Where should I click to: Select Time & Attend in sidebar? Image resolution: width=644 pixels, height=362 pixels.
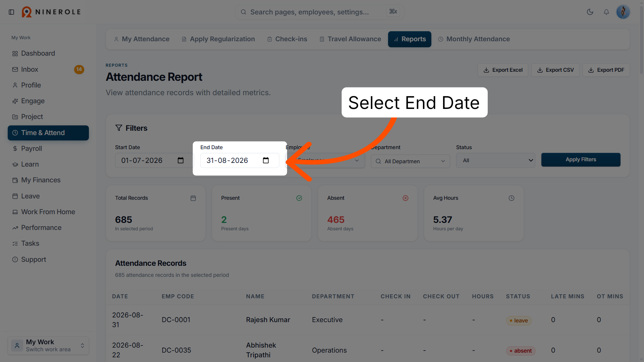(x=48, y=133)
